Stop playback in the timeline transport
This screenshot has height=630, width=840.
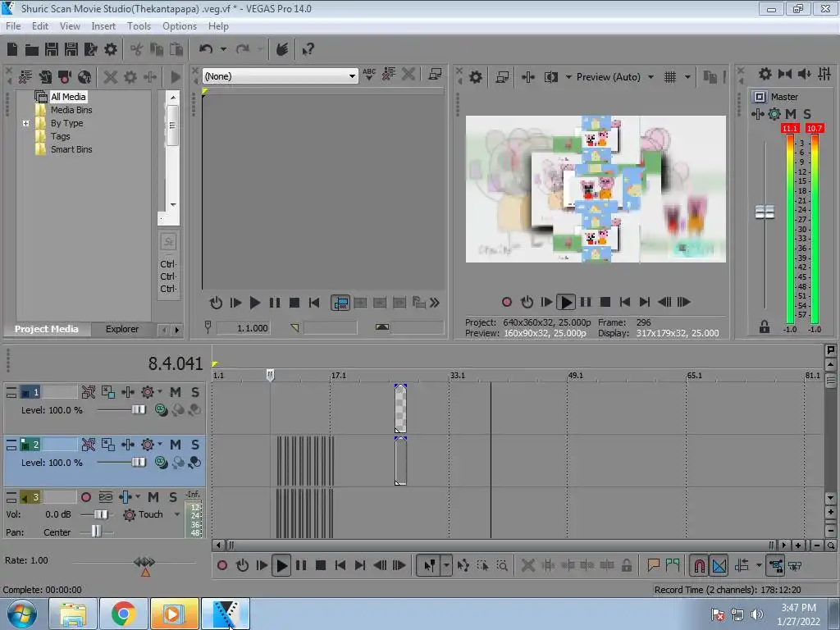(321, 565)
